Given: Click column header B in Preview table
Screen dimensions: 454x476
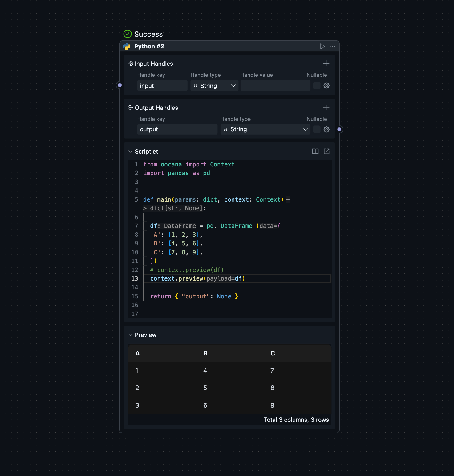Looking at the screenshot, I should click(205, 353).
